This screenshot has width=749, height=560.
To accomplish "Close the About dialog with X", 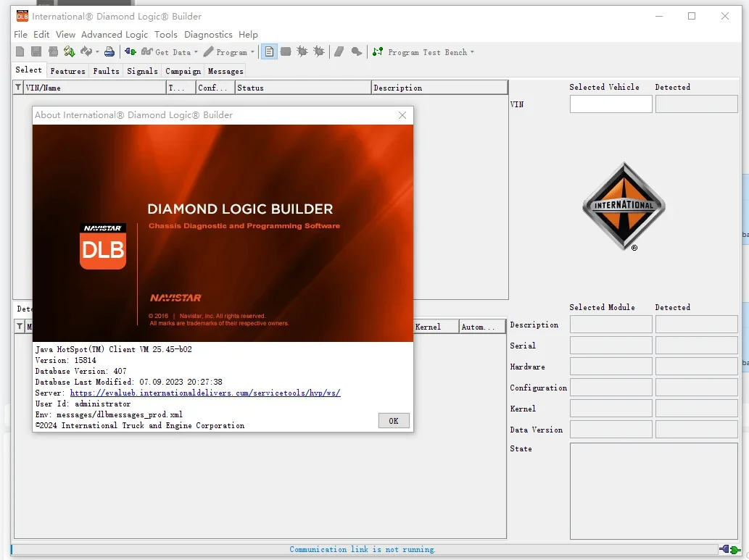I will 402,115.
